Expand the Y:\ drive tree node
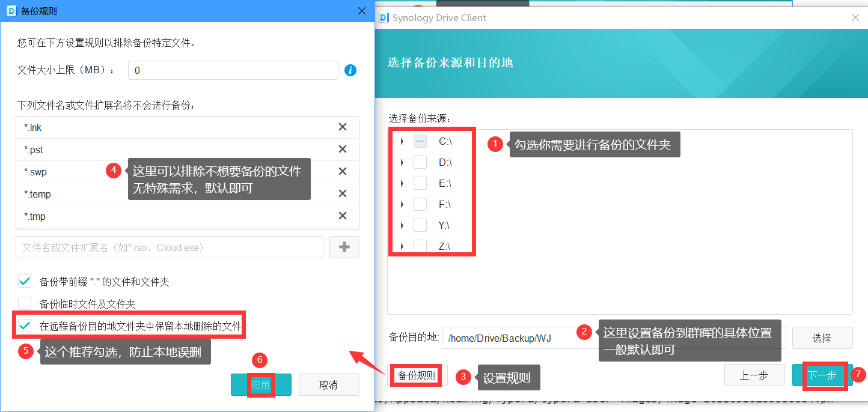 click(402, 225)
